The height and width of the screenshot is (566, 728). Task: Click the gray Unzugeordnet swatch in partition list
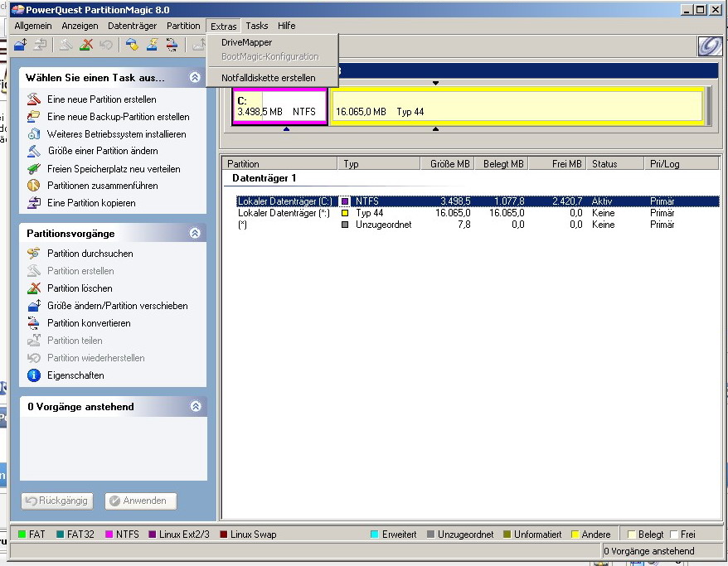click(x=345, y=225)
